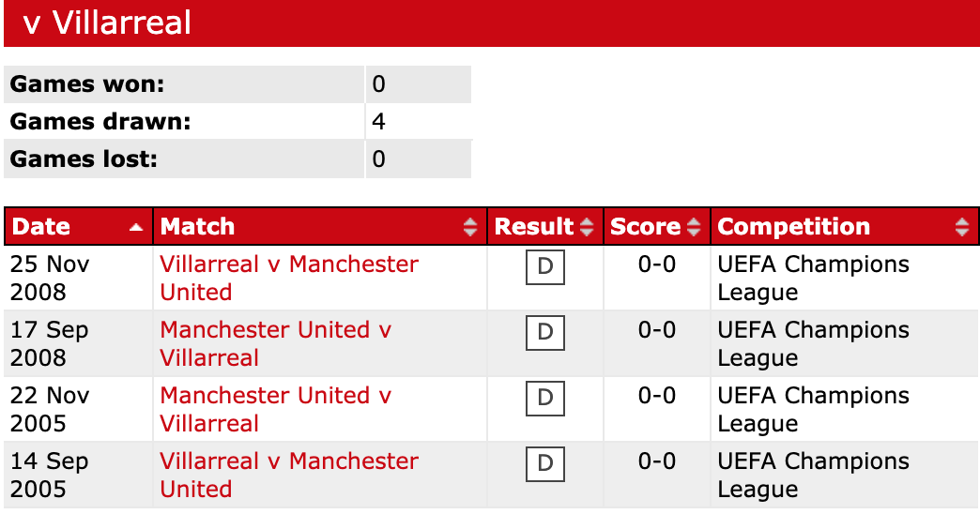
Task: Click the Competition column header text
Action: [x=793, y=227]
